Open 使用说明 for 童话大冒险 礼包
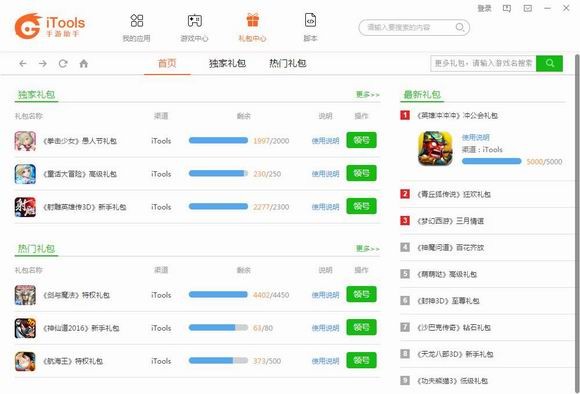The height and width of the screenshot is (394, 580). pyautogui.click(x=326, y=174)
